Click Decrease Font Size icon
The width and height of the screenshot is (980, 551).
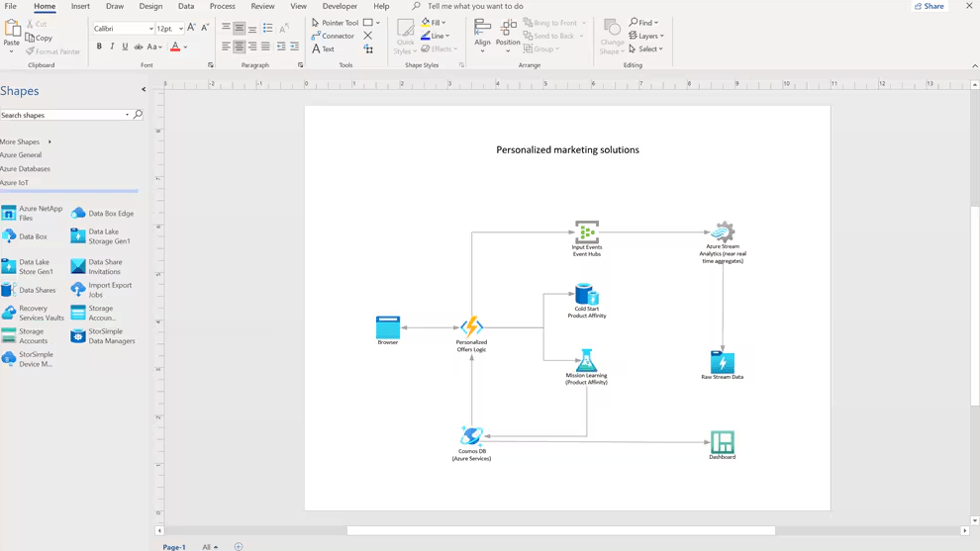pos(204,28)
